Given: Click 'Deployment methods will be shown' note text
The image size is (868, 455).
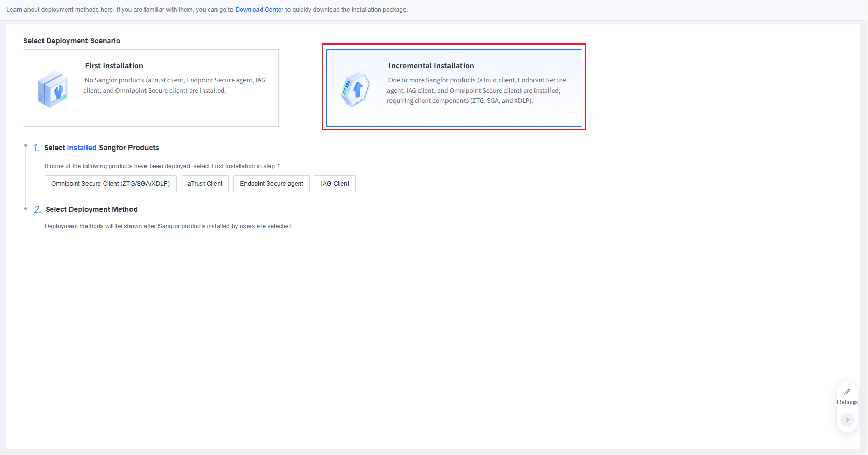Looking at the screenshot, I should pos(168,226).
